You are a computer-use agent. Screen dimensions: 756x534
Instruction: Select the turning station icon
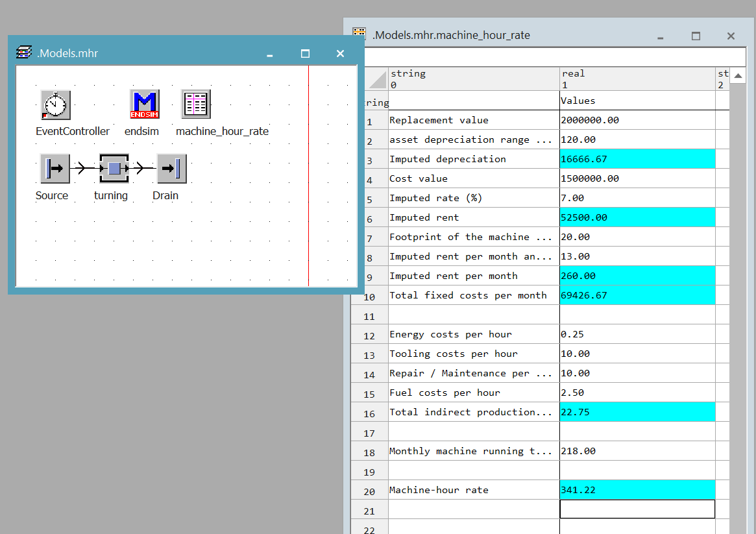point(114,169)
